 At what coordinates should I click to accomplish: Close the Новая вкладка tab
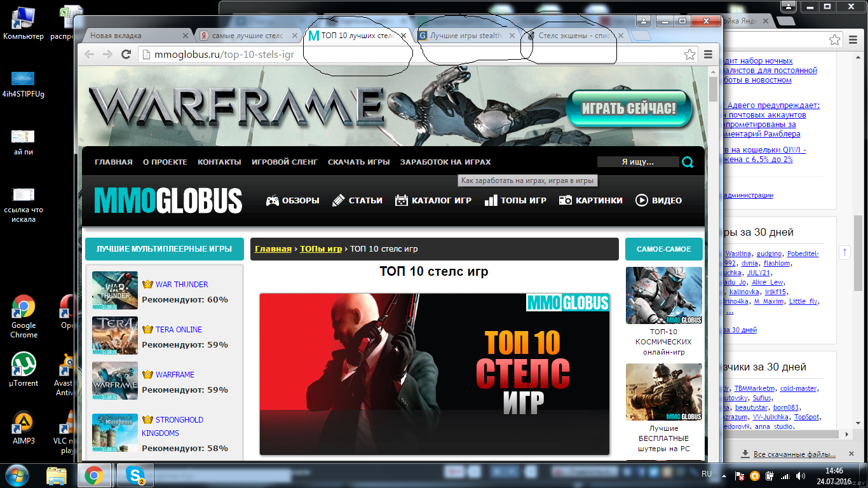tap(186, 36)
